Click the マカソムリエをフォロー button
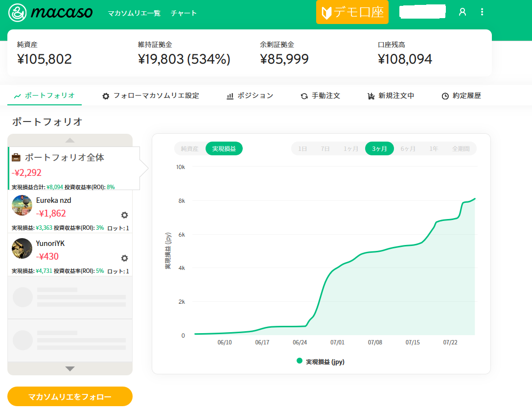This screenshot has width=532, height=414. (70, 396)
